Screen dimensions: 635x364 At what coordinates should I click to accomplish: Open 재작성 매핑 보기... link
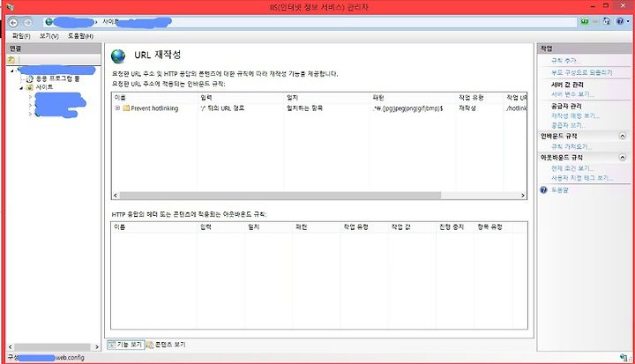(575, 115)
